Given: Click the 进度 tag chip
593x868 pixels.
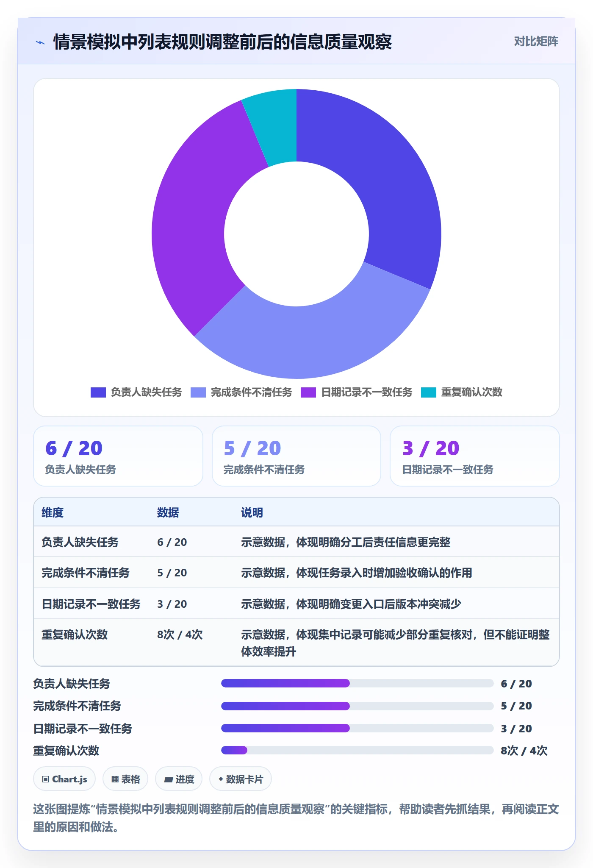Looking at the screenshot, I should (x=179, y=779).
